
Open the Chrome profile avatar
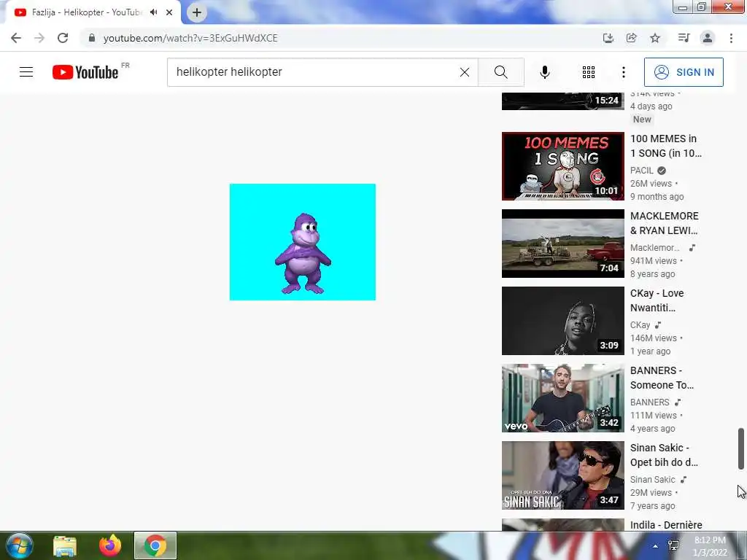click(708, 38)
